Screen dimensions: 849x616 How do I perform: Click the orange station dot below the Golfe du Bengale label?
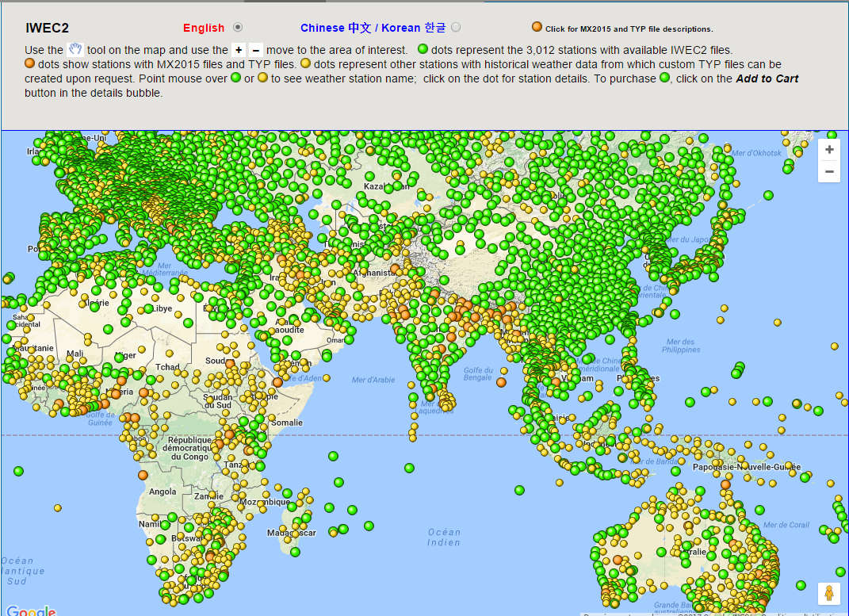tap(501, 382)
